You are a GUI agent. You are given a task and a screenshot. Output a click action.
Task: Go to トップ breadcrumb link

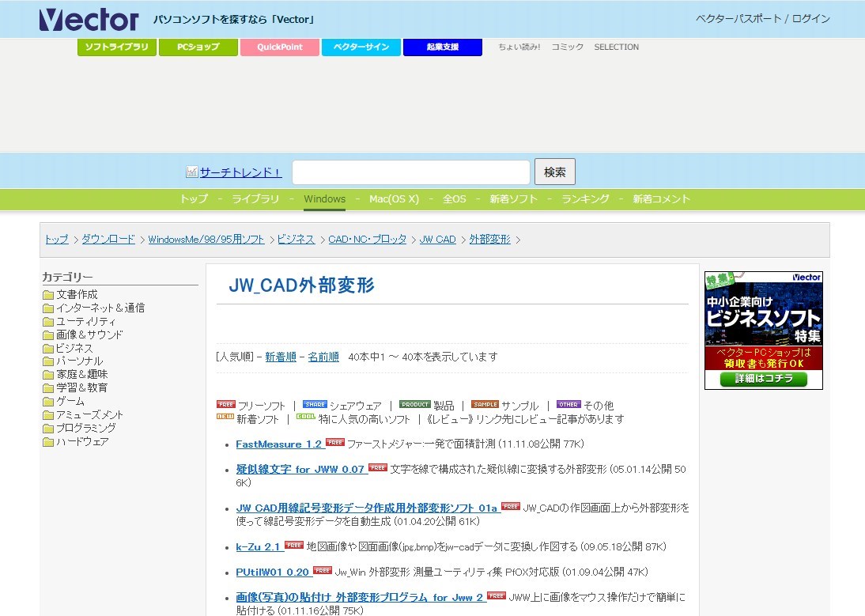pyautogui.click(x=57, y=240)
